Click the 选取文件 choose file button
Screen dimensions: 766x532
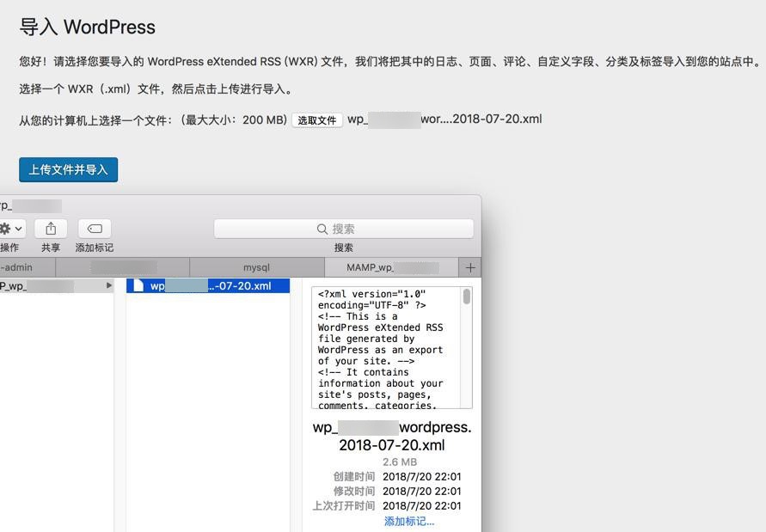point(317,120)
